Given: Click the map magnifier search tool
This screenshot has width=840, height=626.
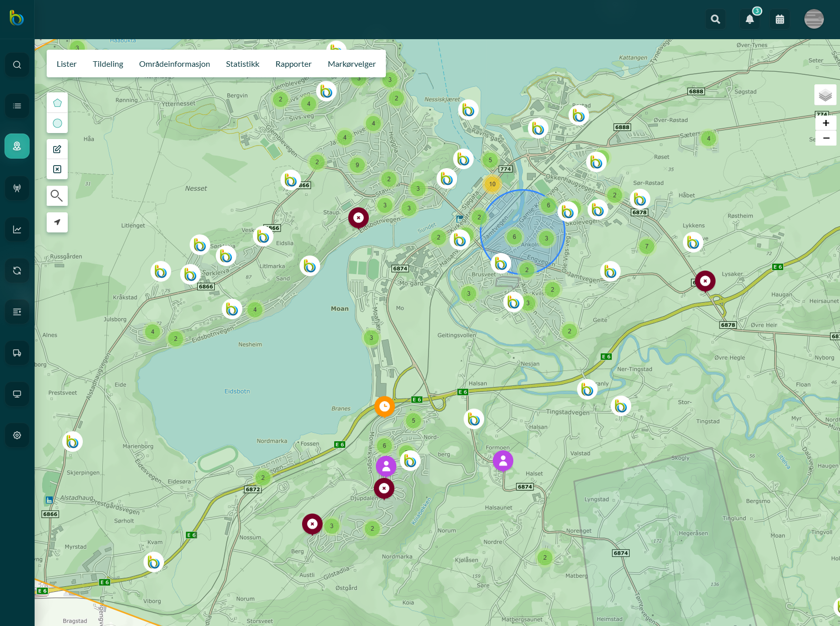Looking at the screenshot, I should (57, 195).
